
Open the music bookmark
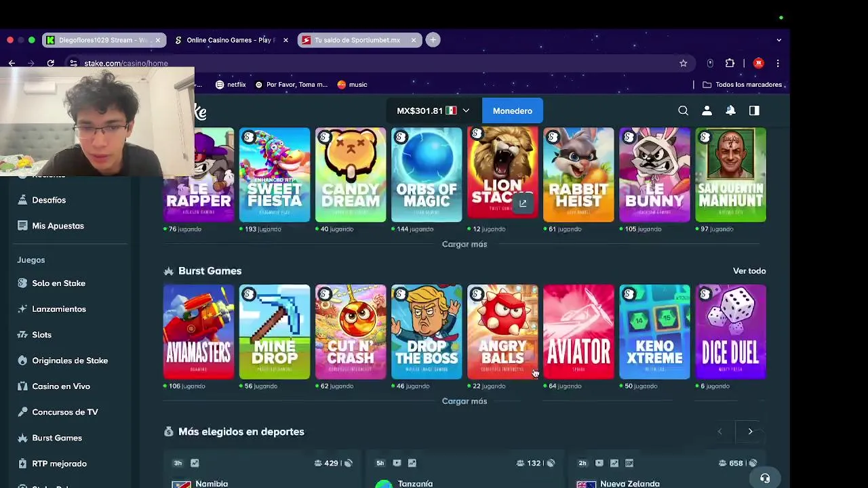point(352,85)
